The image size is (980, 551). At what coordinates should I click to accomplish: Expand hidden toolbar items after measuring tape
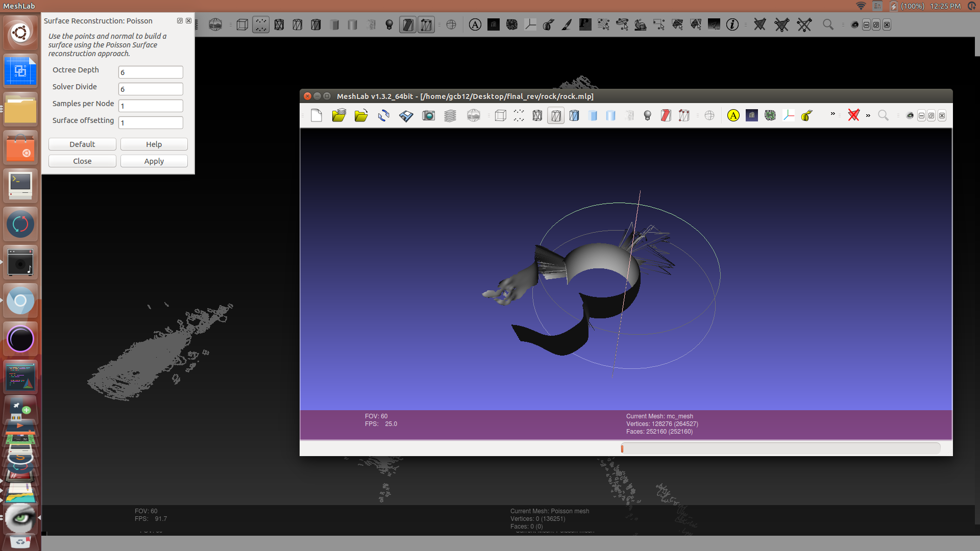click(x=832, y=114)
